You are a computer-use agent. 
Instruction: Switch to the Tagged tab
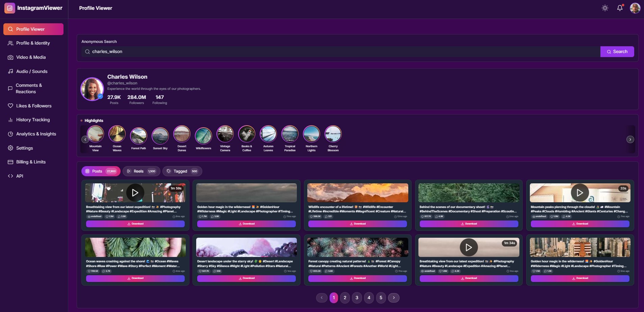click(x=182, y=172)
